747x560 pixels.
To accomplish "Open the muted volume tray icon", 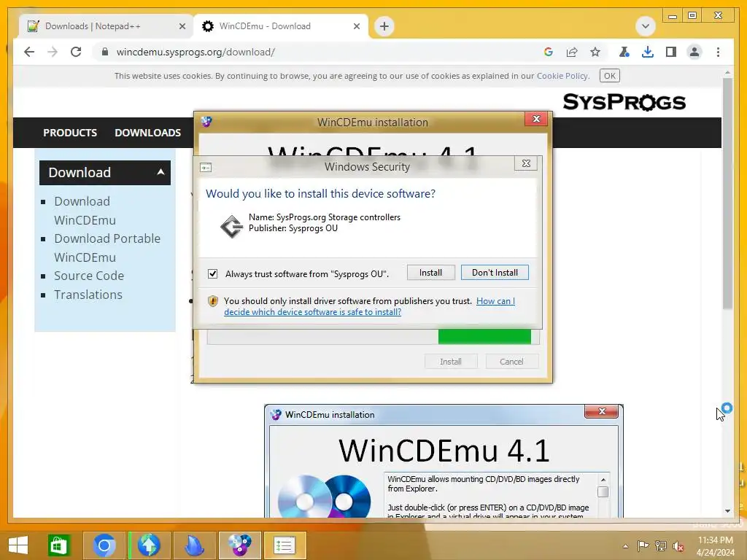I will 678,545.
